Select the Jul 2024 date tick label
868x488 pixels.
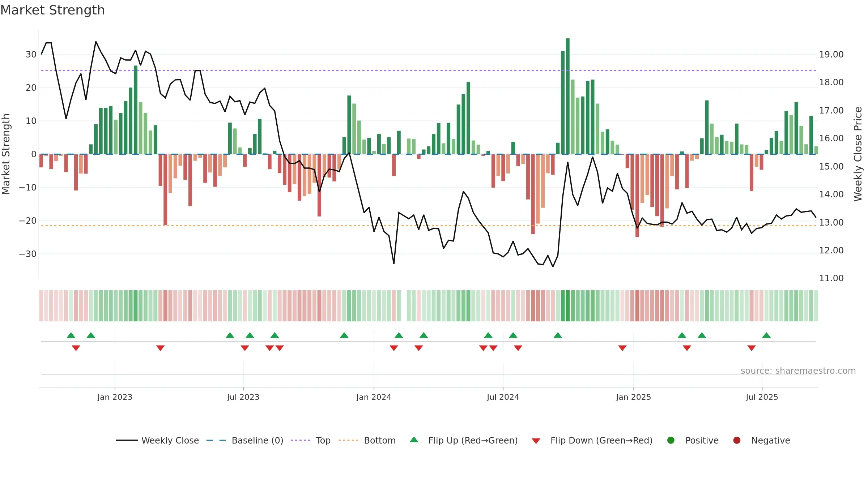click(503, 397)
